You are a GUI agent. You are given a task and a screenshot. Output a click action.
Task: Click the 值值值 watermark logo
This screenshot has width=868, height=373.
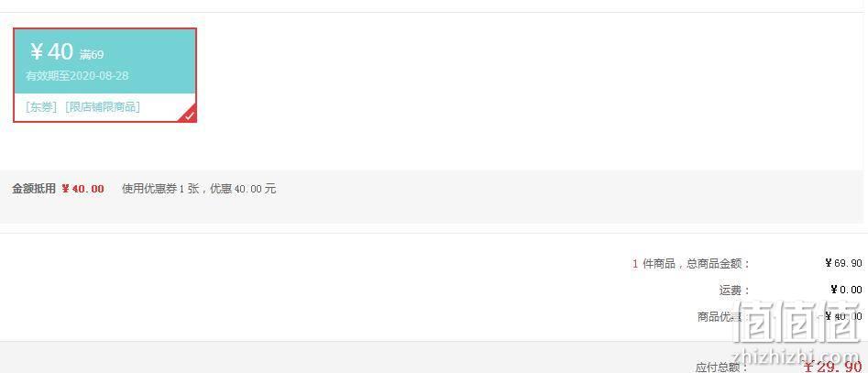pyautogui.click(x=797, y=322)
